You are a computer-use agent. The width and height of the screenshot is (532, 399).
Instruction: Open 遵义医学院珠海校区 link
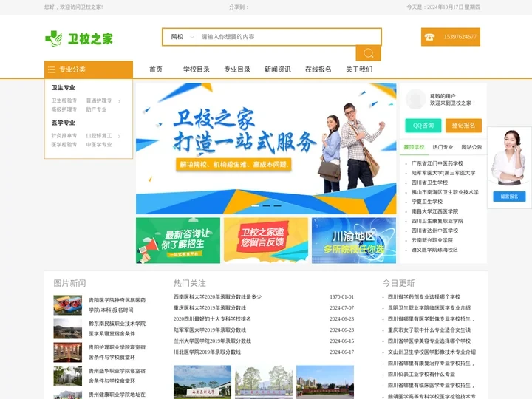[x=434, y=250]
